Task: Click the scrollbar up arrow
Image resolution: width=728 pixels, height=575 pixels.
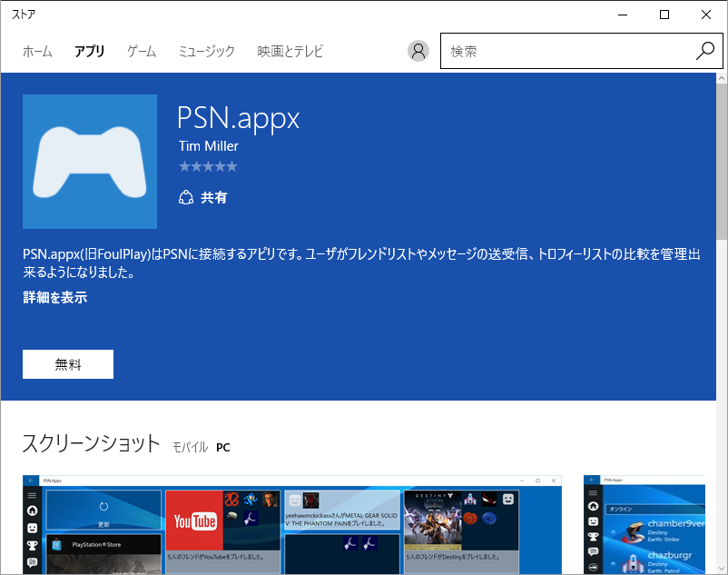Action: pos(722,78)
